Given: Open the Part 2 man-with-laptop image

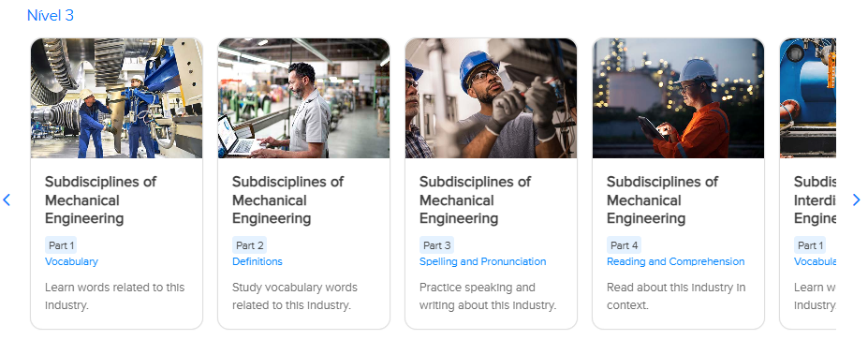Looking at the screenshot, I should coord(303,98).
